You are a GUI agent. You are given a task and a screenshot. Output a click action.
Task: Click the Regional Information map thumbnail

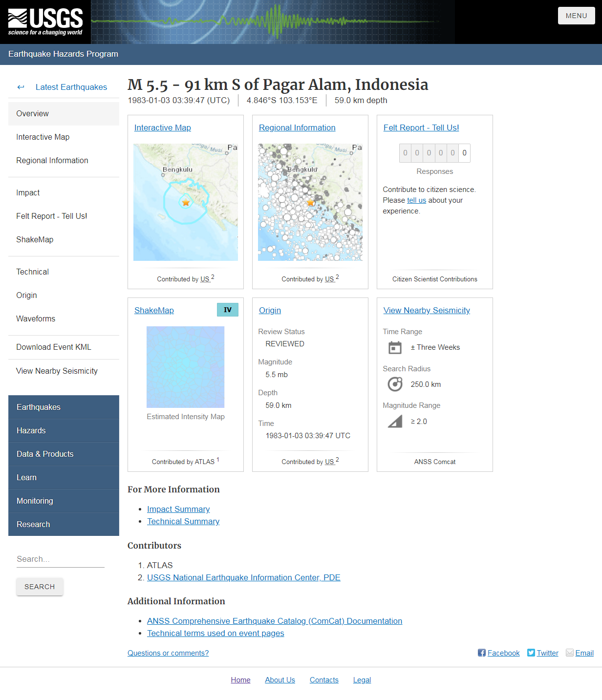[310, 202]
